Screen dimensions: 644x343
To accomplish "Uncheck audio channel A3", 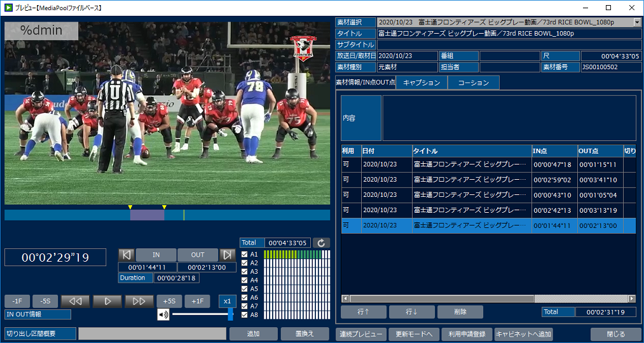I will [x=244, y=271].
